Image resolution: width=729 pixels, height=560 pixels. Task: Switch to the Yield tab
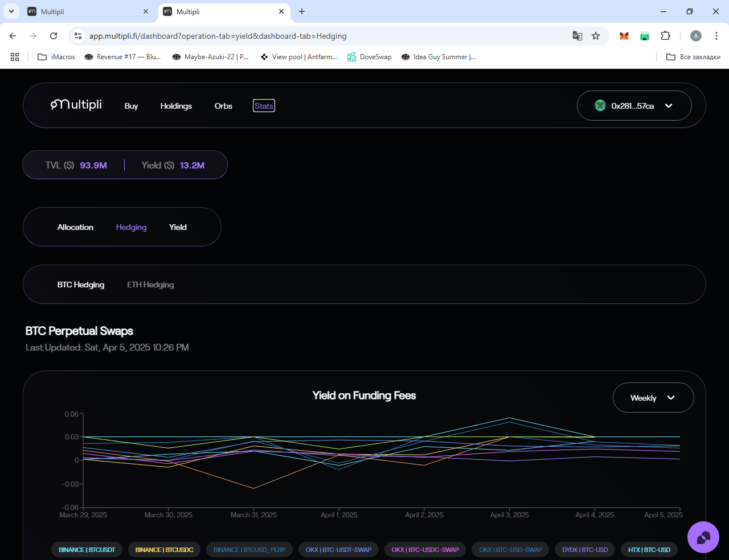tap(178, 227)
